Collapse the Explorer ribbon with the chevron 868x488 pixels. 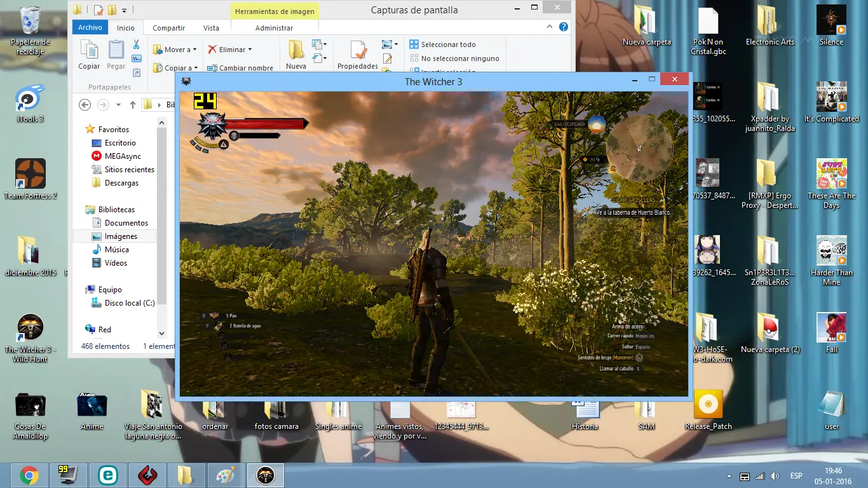550,27
